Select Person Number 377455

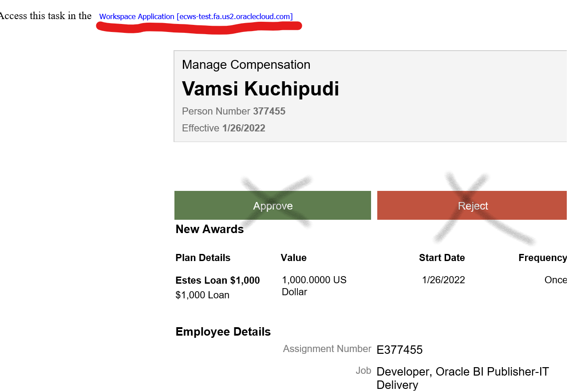click(x=233, y=111)
